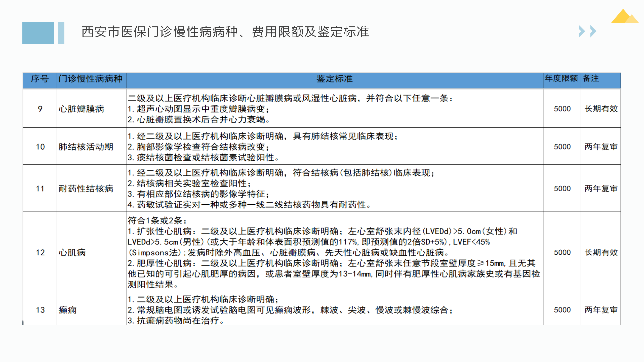Click row number 9 cell

tap(40, 109)
